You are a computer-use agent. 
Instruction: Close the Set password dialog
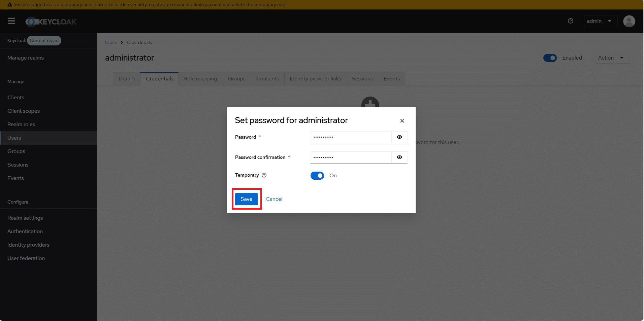pyautogui.click(x=402, y=121)
